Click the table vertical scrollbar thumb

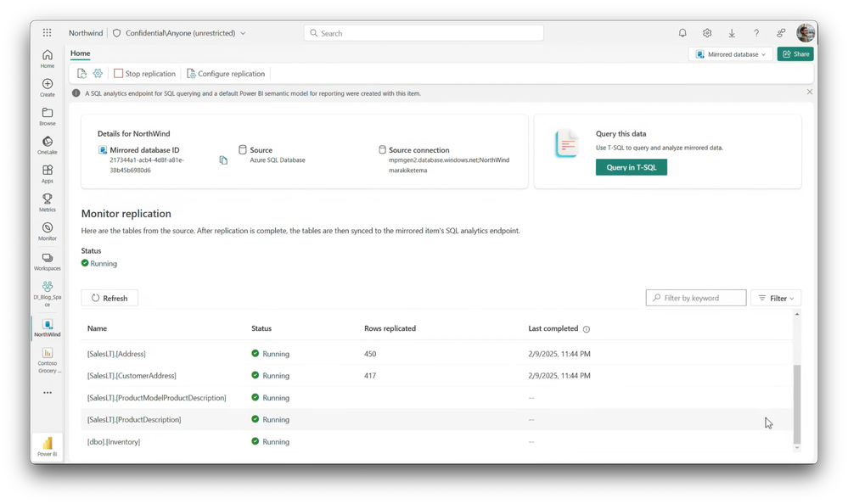tap(796, 404)
